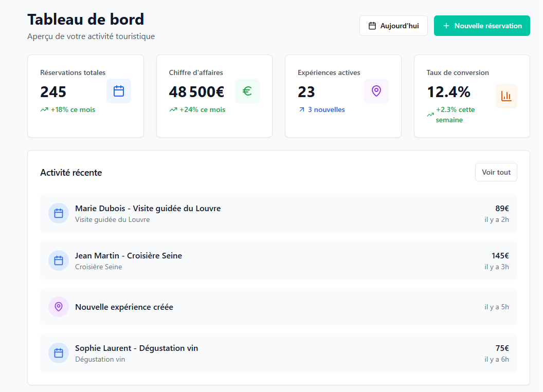Open the Marie Dubois Louvre booking row

pos(278,213)
